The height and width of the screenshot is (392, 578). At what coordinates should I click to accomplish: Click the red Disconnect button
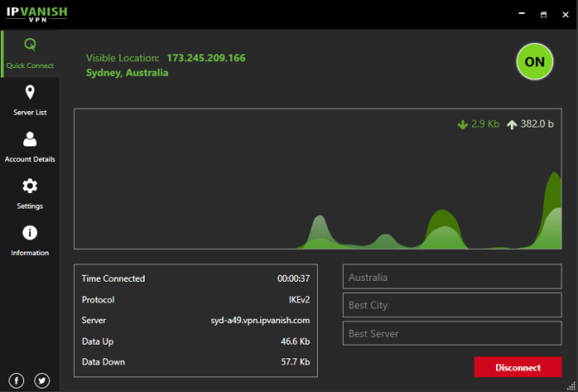(518, 367)
